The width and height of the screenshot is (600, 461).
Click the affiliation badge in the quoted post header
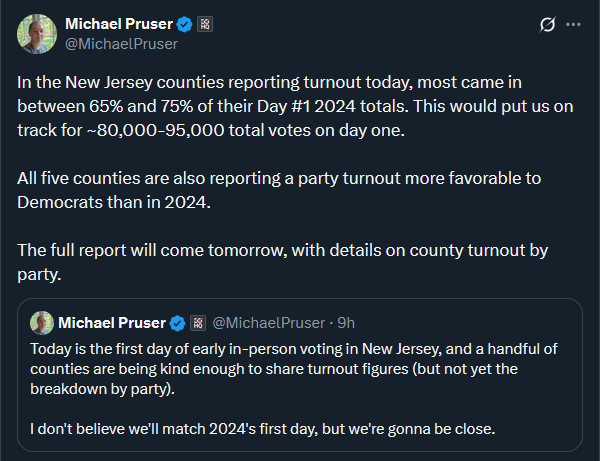196,323
